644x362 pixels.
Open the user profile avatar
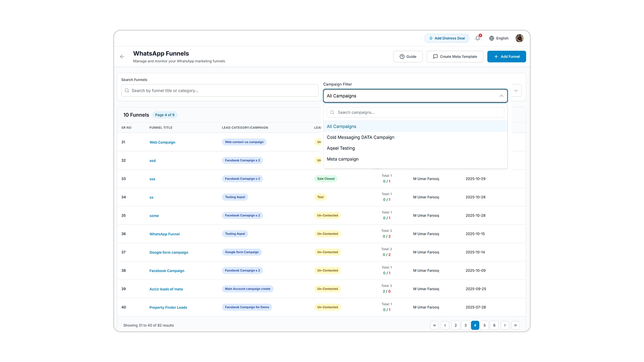519,38
